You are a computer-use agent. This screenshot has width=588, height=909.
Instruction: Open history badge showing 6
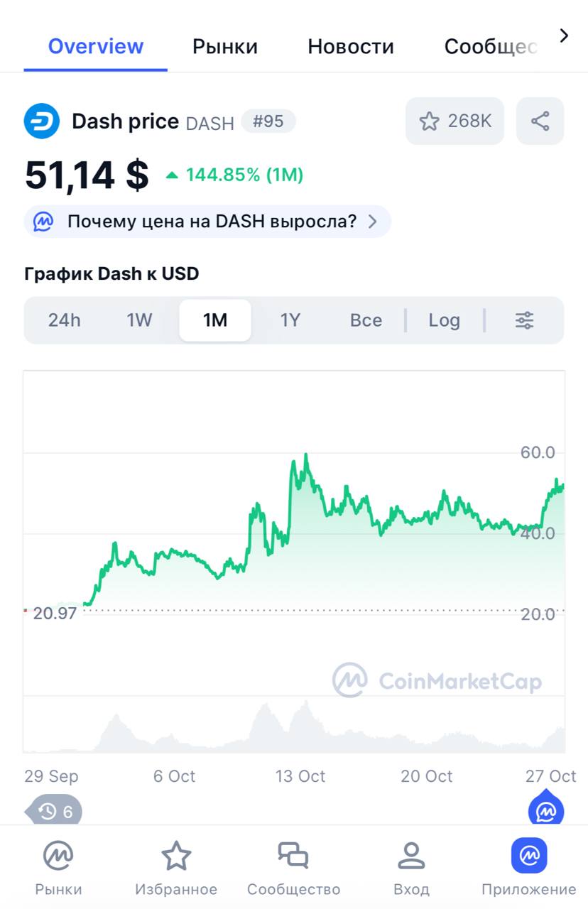pos(55,811)
